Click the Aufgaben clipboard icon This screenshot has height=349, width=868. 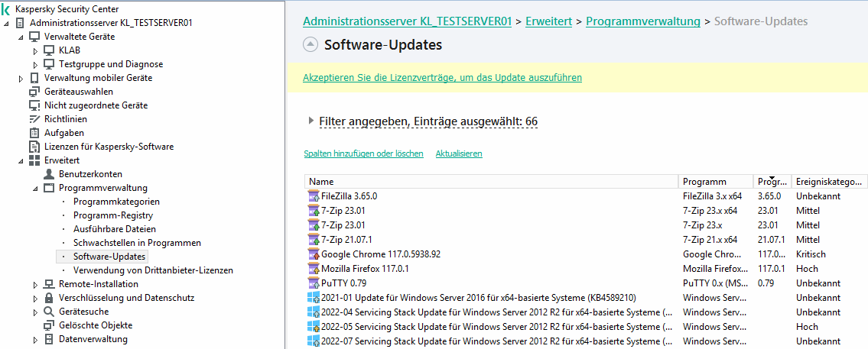34,133
